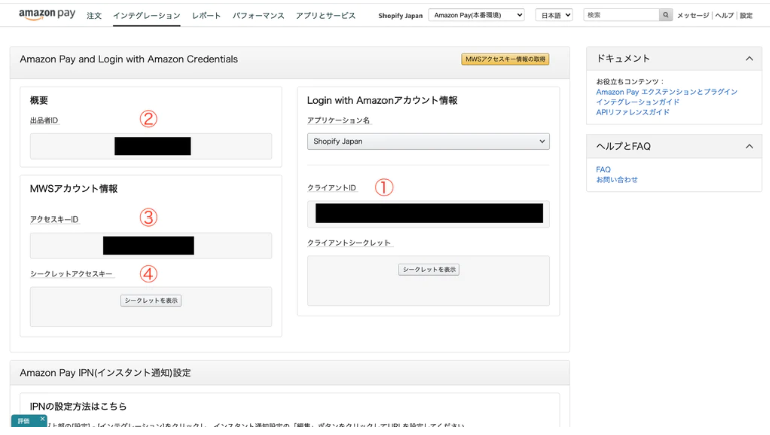This screenshot has height=435, width=770.
Task: Click the 出品者ID label
Action: [x=44, y=120]
